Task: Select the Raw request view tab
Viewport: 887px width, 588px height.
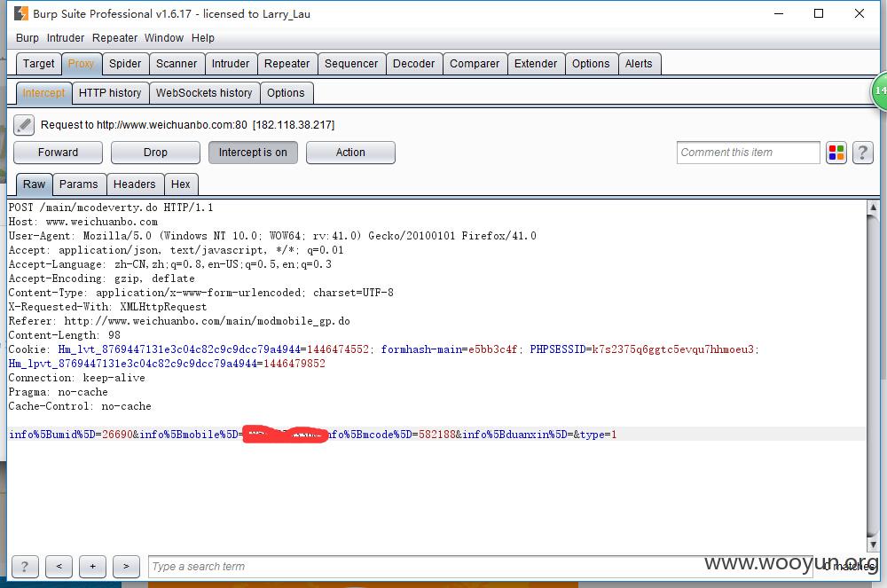Action: (34, 184)
